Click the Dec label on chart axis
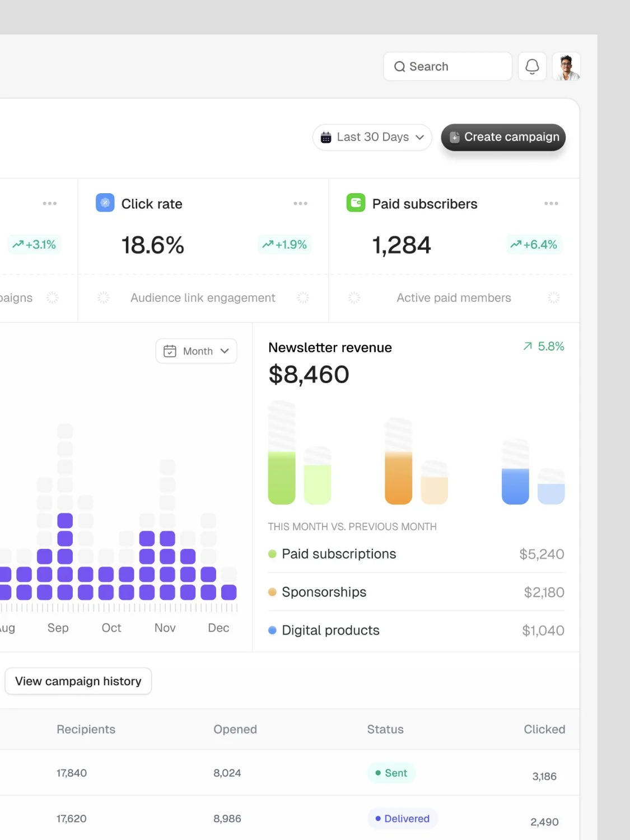Viewport: 630px width, 840px height. click(218, 628)
